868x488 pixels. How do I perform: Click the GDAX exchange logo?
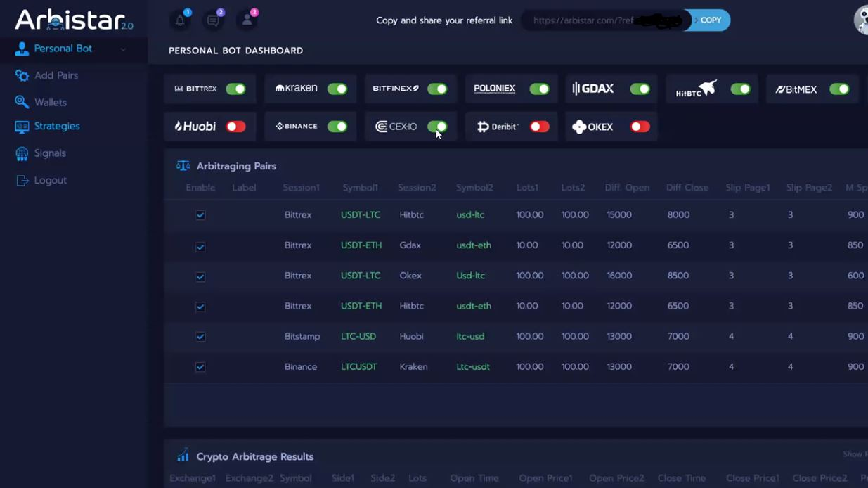tap(592, 89)
